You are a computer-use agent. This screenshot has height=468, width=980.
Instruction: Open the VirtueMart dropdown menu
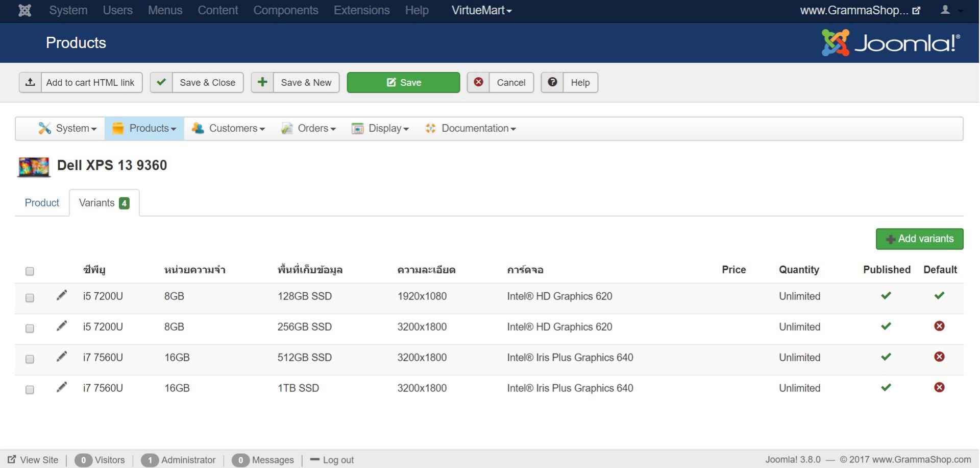pyautogui.click(x=481, y=10)
